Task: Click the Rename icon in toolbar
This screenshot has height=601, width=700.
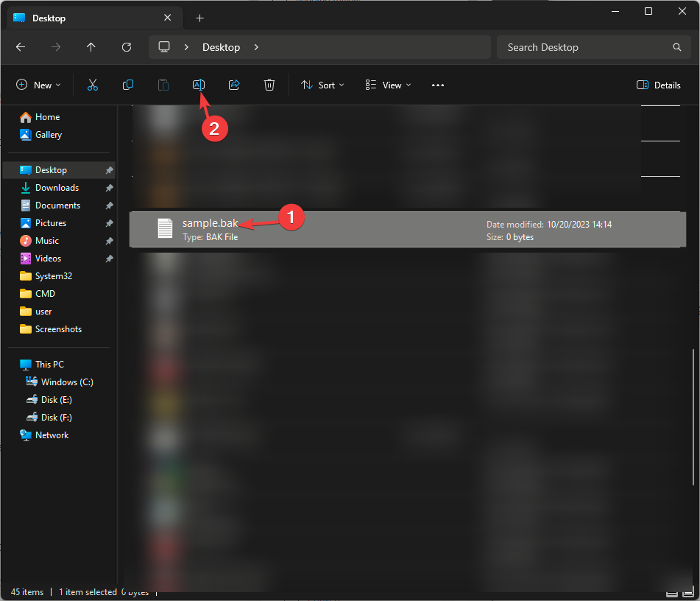Action: tap(199, 85)
